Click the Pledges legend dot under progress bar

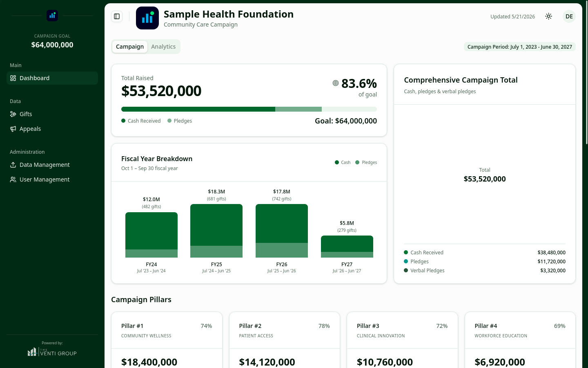pos(169,121)
